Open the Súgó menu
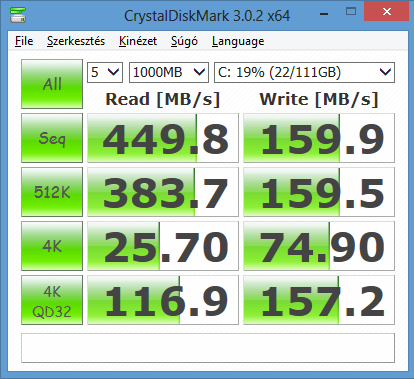 184,41
